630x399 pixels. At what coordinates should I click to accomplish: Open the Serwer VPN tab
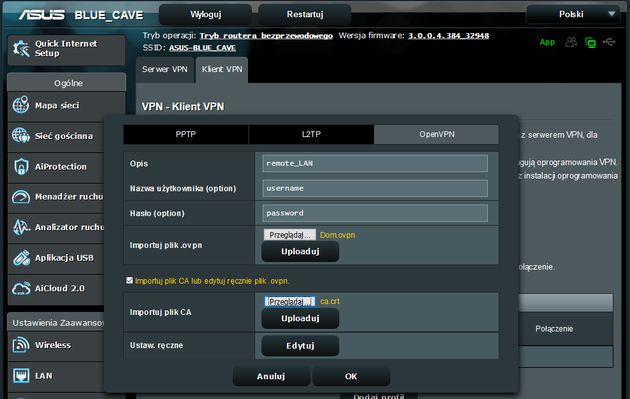tap(165, 70)
